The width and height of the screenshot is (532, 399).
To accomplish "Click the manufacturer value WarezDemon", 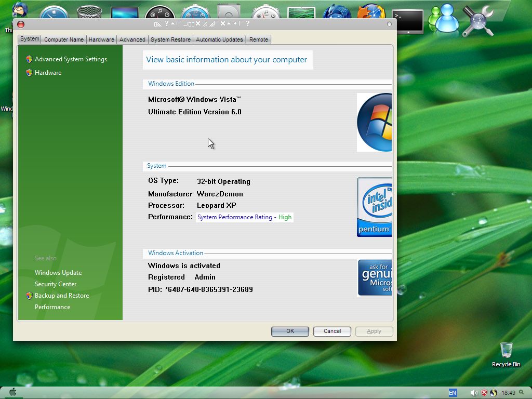I will [x=220, y=194].
